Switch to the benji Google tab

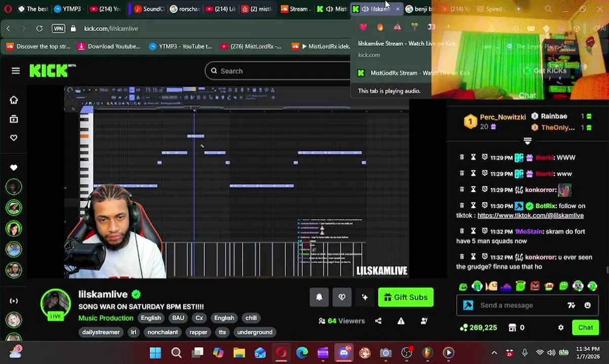click(x=419, y=9)
